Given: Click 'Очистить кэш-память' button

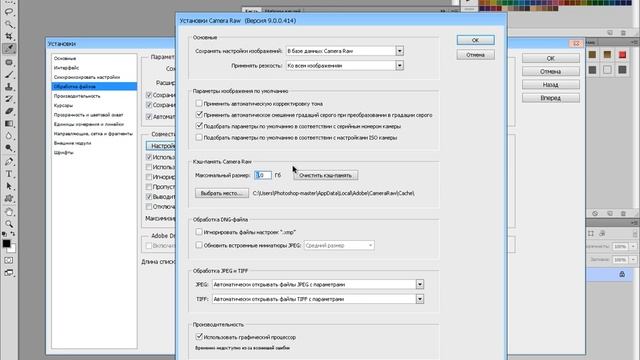Looking at the screenshot, I should click(325, 175).
